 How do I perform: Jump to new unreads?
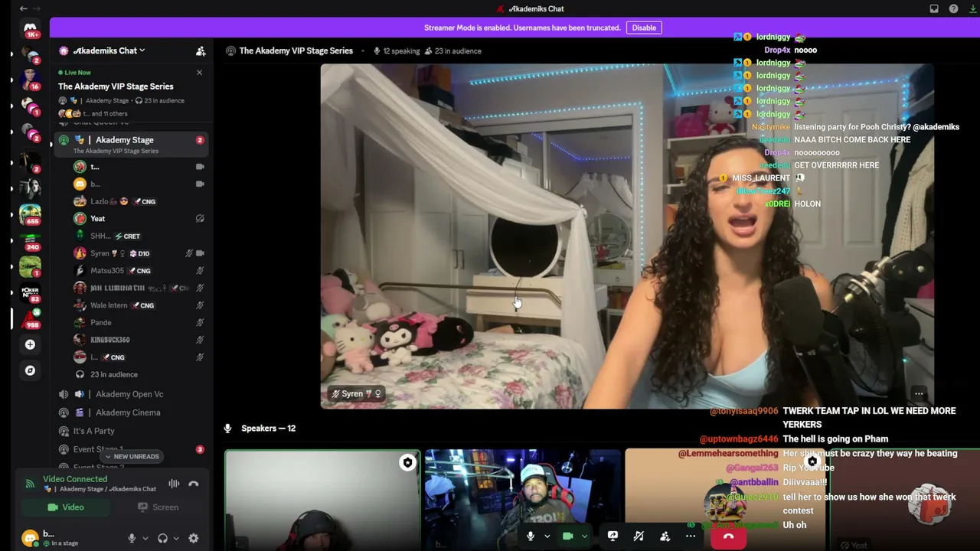pyautogui.click(x=130, y=457)
